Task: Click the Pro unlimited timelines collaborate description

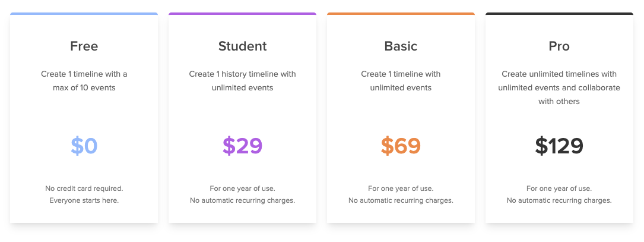Action: tap(559, 88)
